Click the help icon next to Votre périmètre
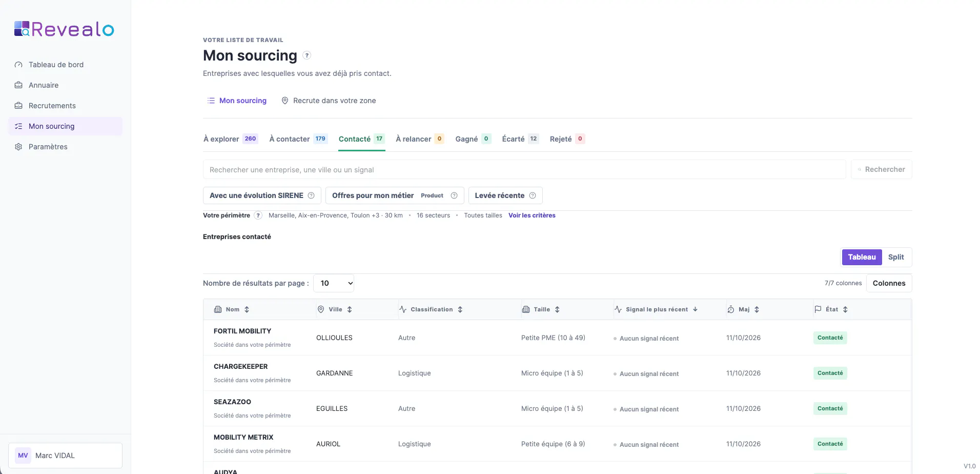The height and width of the screenshot is (474, 980). pyautogui.click(x=258, y=215)
